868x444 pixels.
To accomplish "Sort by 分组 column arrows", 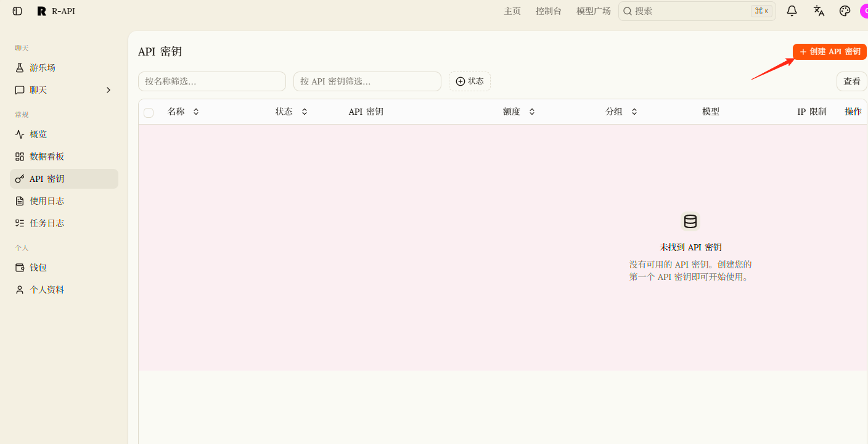I will point(634,112).
